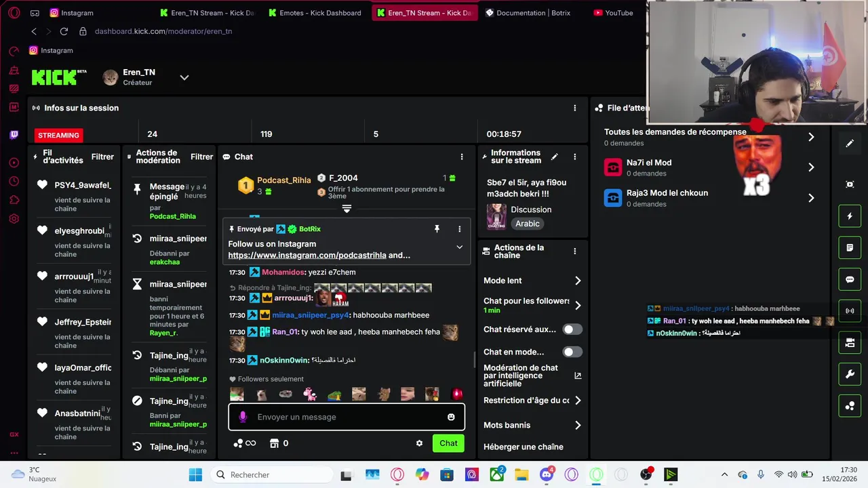Open Infos sur la session options menu
This screenshot has height=488, width=868.
click(574, 108)
